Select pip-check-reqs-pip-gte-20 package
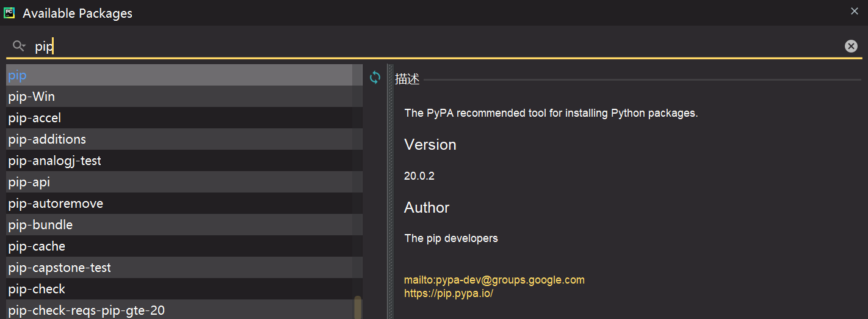The height and width of the screenshot is (319, 868). [87, 310]
